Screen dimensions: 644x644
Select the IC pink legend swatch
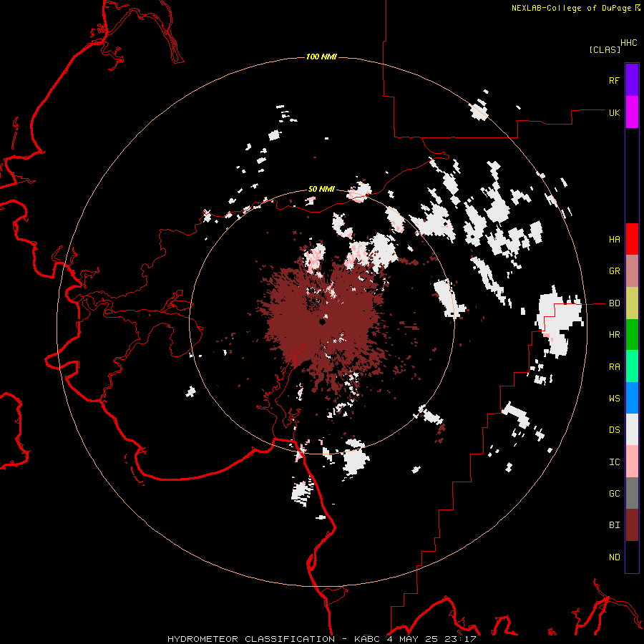(632, 462)
